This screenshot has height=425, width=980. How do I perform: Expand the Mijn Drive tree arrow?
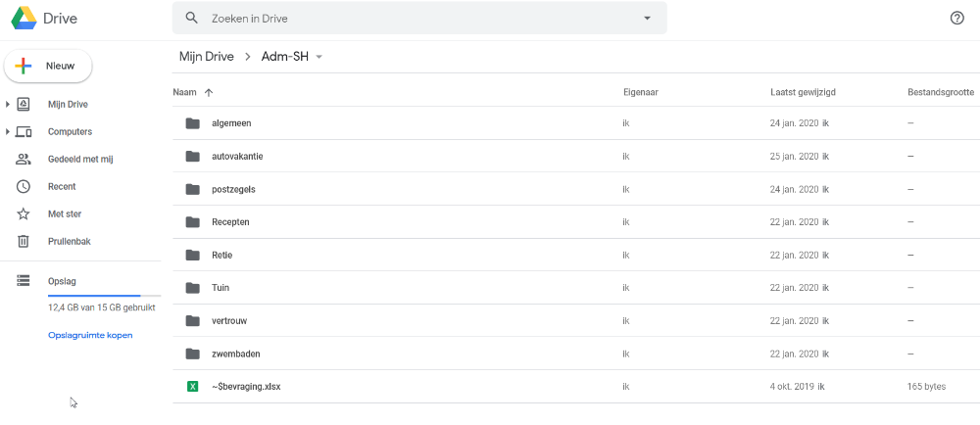tap(8, 104)
